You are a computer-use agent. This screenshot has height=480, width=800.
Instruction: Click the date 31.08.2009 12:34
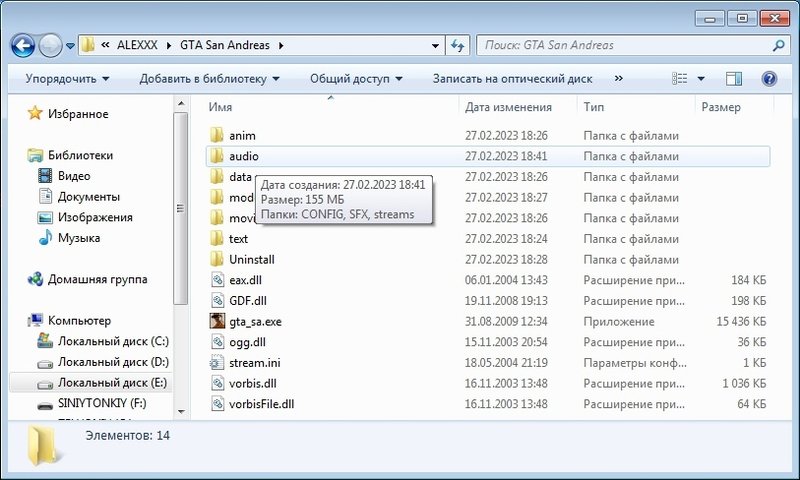point(506,321)
